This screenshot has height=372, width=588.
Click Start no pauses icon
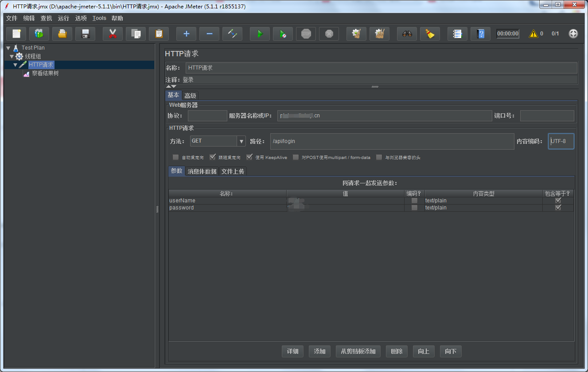point(283,34)
